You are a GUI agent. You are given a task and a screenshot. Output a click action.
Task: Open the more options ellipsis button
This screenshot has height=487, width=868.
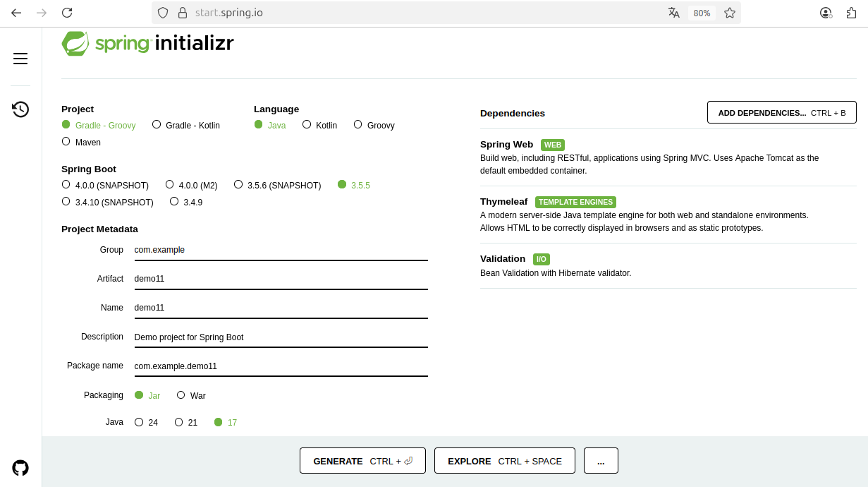pos(601,461)
